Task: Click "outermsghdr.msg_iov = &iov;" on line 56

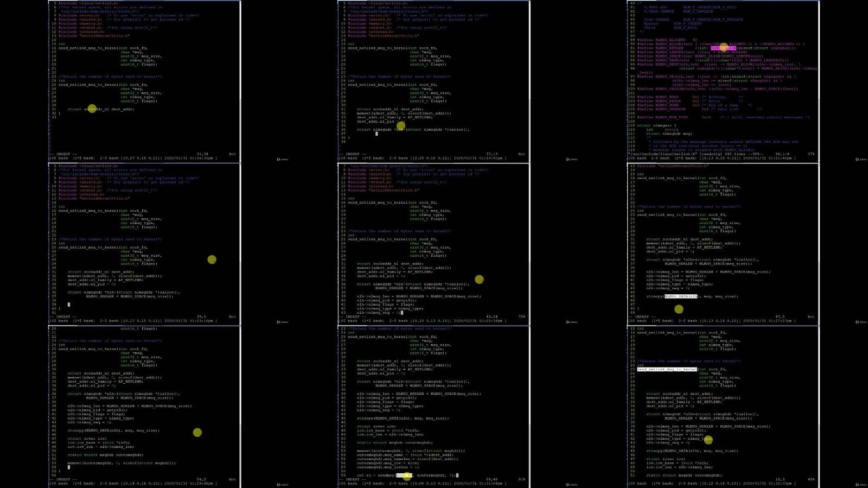Action: [388, 463]
